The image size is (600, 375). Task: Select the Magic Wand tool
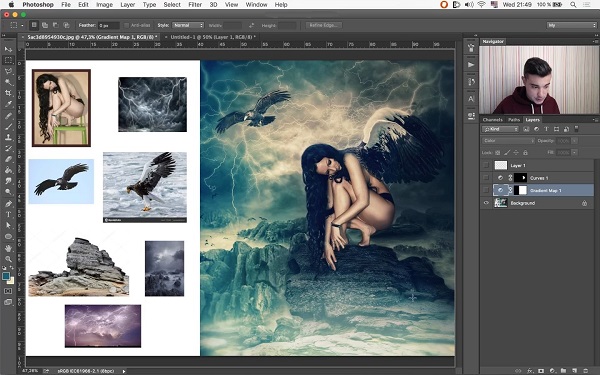click(8, 82)
